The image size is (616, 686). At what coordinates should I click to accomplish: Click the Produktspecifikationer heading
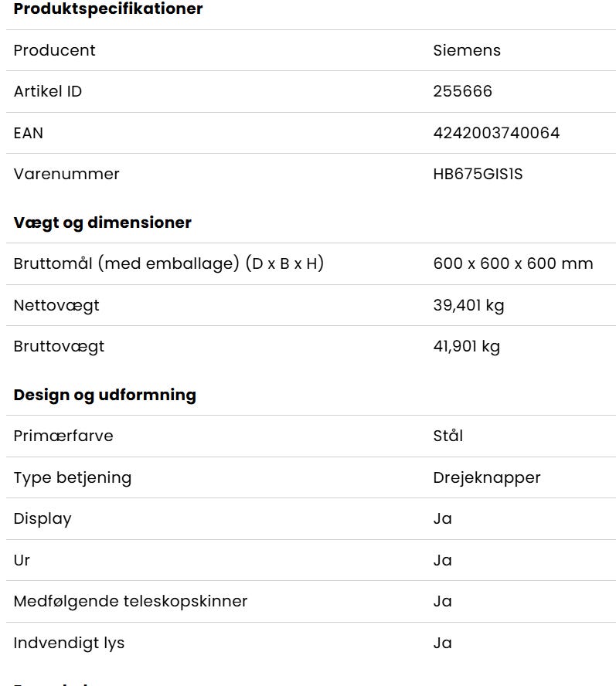coord(108,8)
